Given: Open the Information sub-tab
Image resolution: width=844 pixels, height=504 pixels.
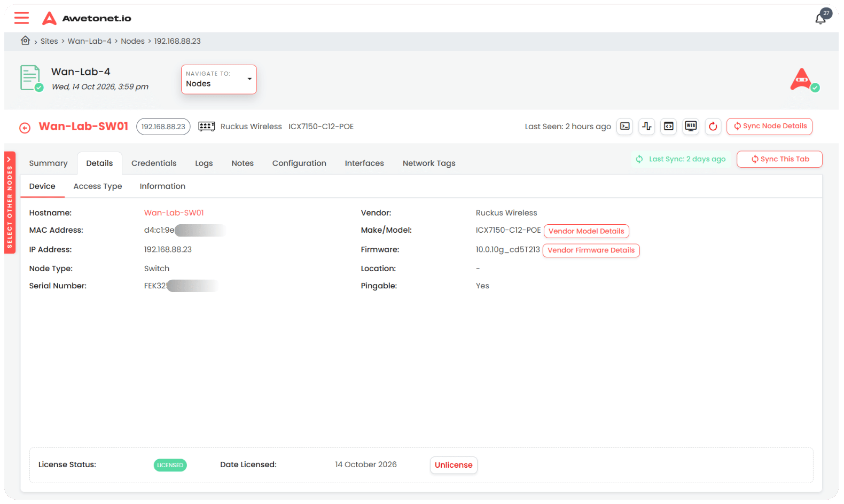Looking at the screenshot, I should tap(162, 186).
